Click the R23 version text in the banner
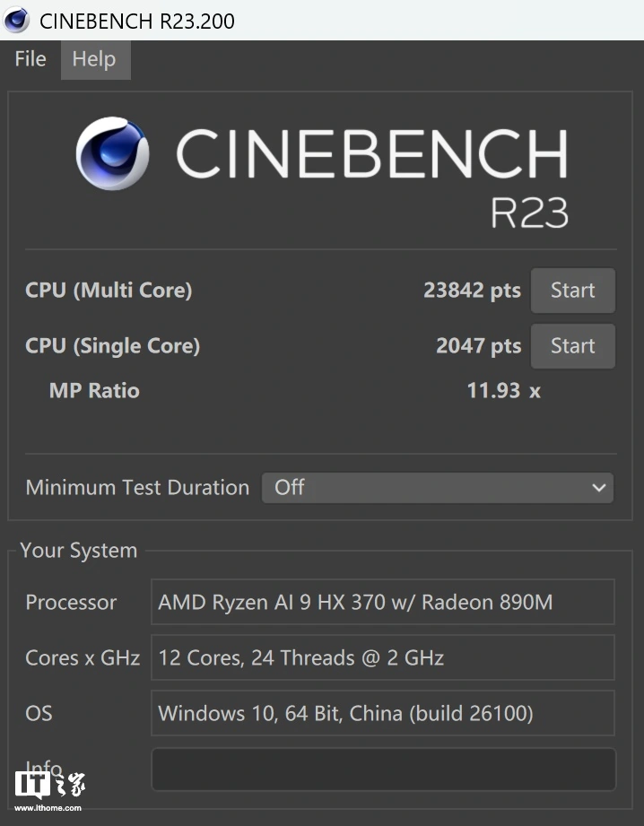 pos(529,213)
